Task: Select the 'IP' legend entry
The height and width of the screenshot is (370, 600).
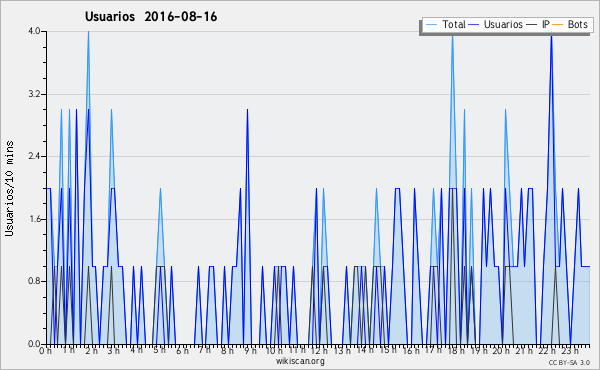Action: tap(546, 24)
